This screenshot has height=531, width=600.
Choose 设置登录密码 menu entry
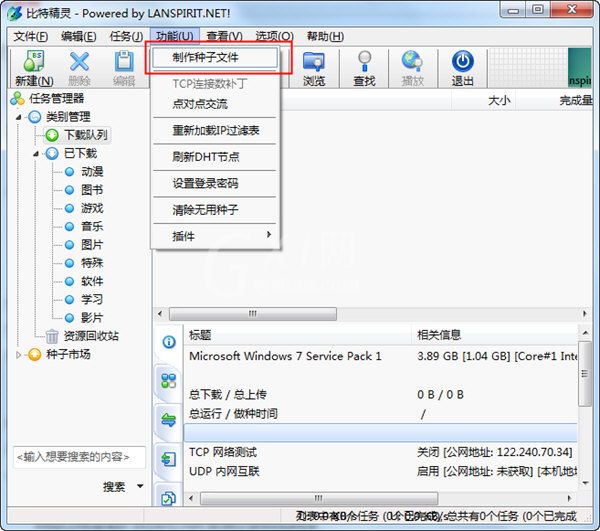tap(215, 183)
